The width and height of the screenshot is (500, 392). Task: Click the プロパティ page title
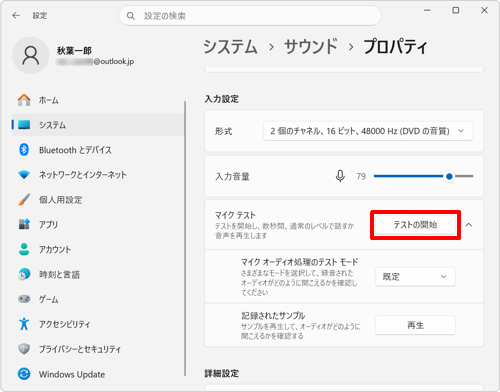395,46
